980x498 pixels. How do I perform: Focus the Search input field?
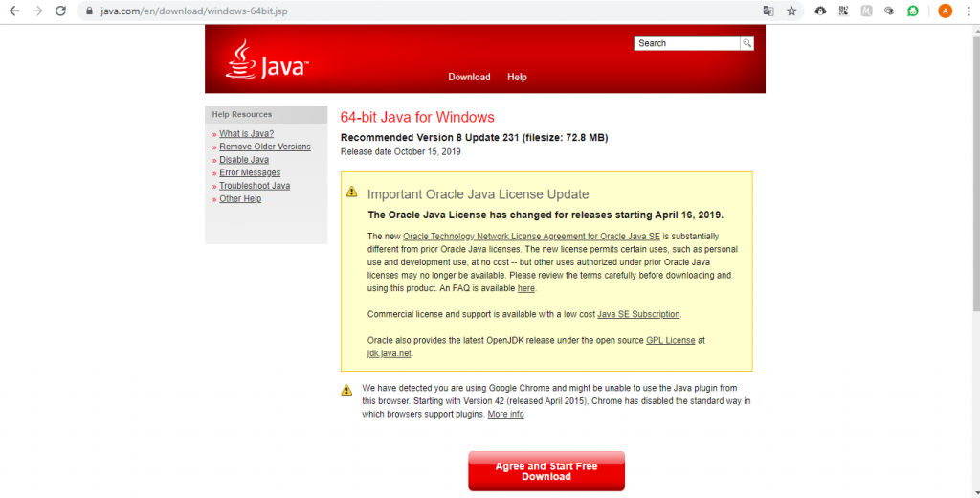(x=687, y=43)
